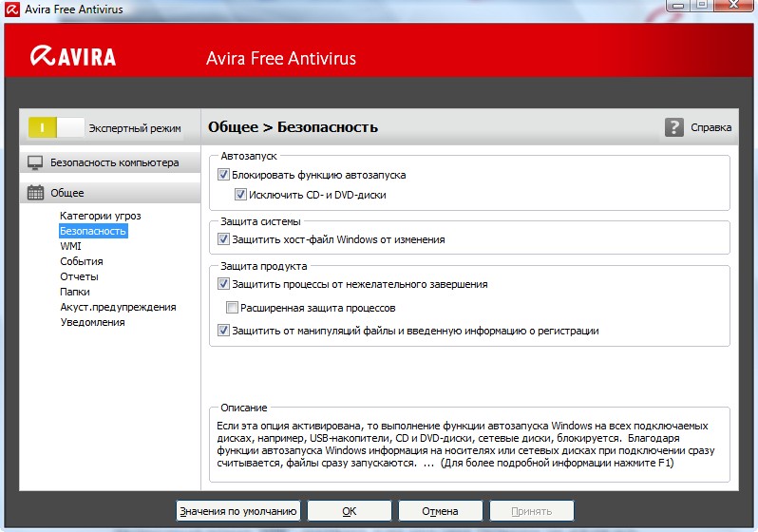Click the Avira Free Antivirus header title
This screenshot has height=532, width=758.
tap(281, 59)
